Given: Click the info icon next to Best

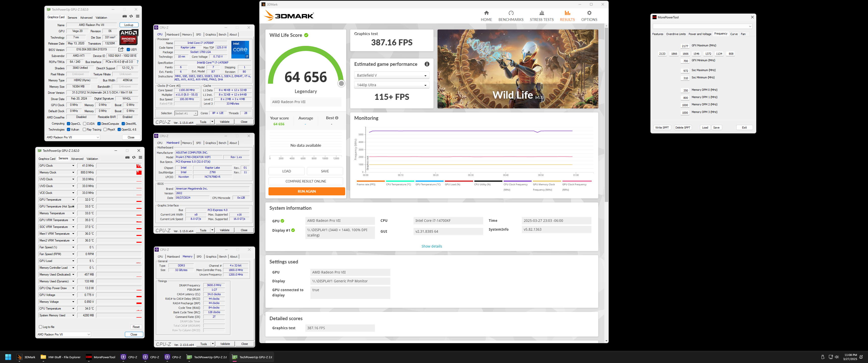Looking at the screenshot, I should pyautogui.click(x=337, y=118).
